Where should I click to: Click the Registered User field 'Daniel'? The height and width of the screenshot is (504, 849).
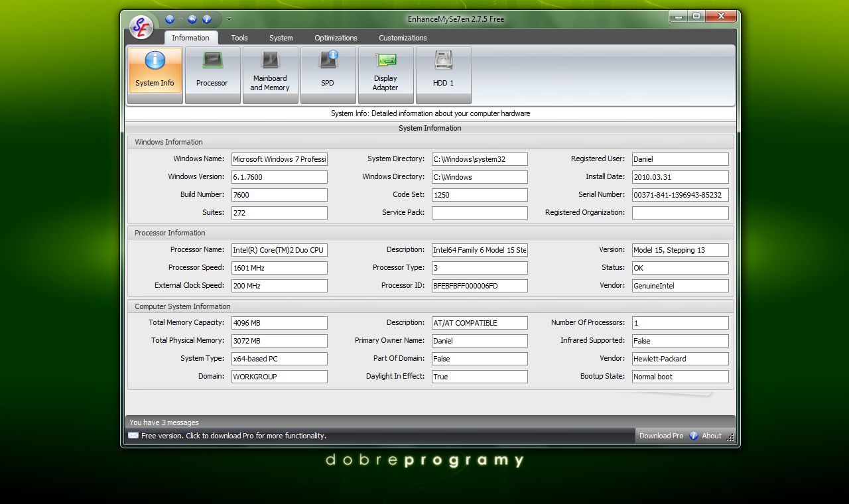(x=680, y=159)
